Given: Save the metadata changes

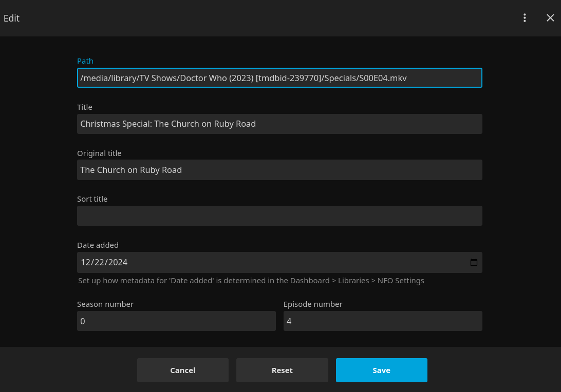Looking at the screenshot, I should [381, 370].
